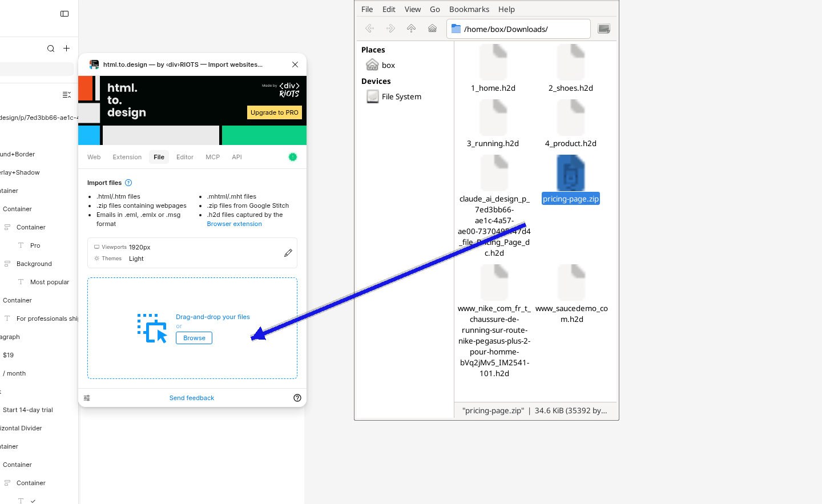The width and height of the screenshot is (822, 504).
Task: Open box home place in sidebar
Action: pos(381,65)
